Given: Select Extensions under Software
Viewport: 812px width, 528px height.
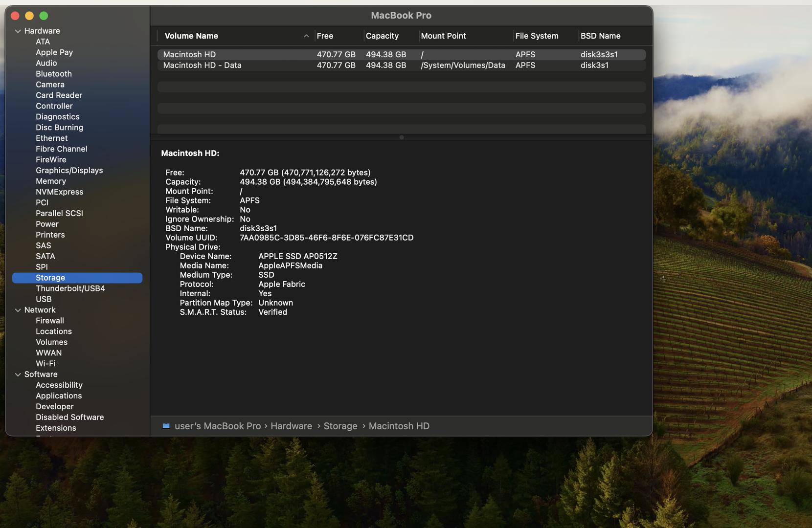Looking at the screenshot, I should (56, 429).
